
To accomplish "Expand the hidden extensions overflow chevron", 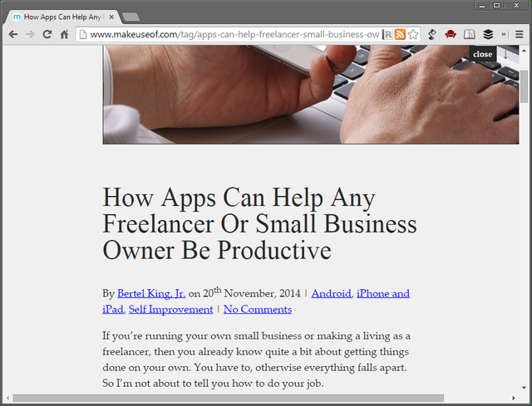I will tap(504, 34).
